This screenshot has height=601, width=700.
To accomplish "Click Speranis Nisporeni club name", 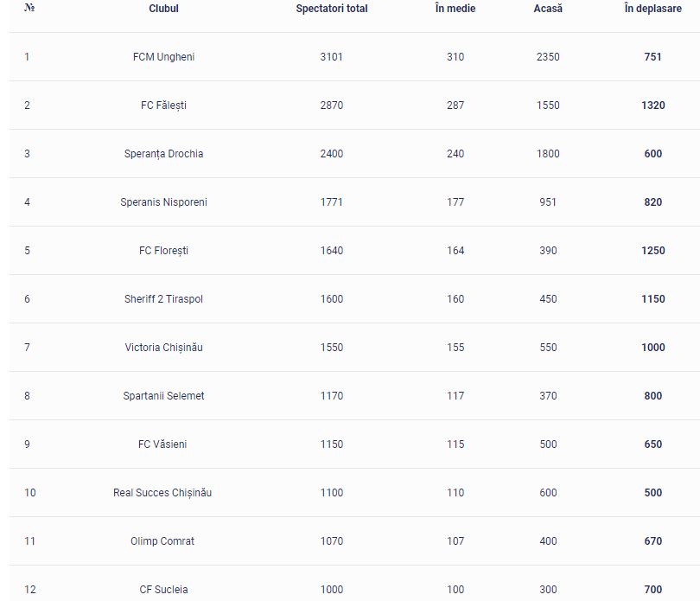I will 163,202.
